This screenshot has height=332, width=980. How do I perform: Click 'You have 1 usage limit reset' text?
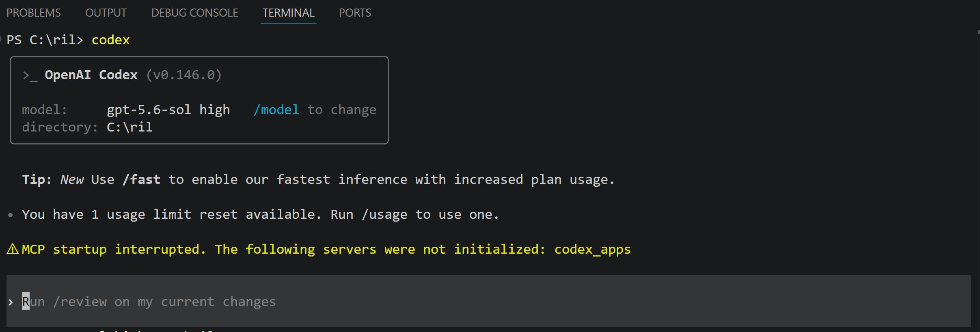point(130,214)
